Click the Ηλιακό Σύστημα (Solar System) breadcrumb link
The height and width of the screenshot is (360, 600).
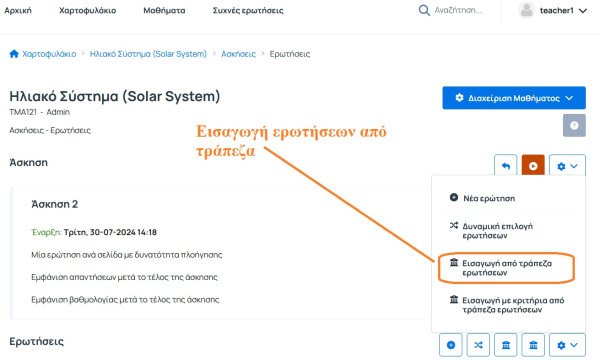(x=148, y=54)
